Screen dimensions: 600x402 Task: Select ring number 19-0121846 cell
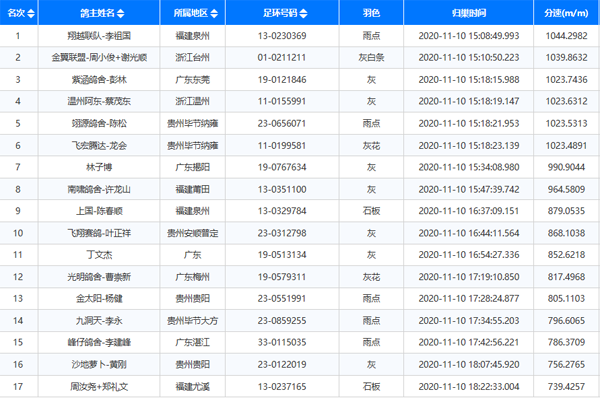coord(287,79)
